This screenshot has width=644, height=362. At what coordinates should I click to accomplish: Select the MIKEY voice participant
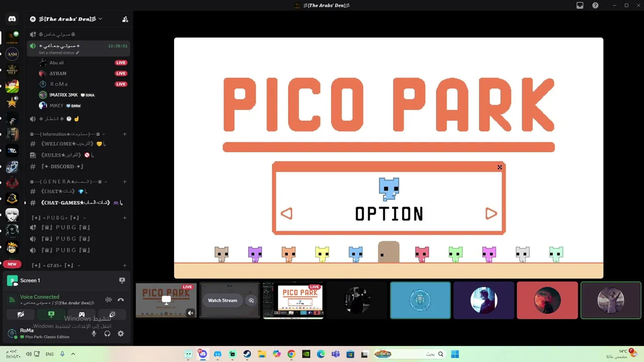[83, 106]
